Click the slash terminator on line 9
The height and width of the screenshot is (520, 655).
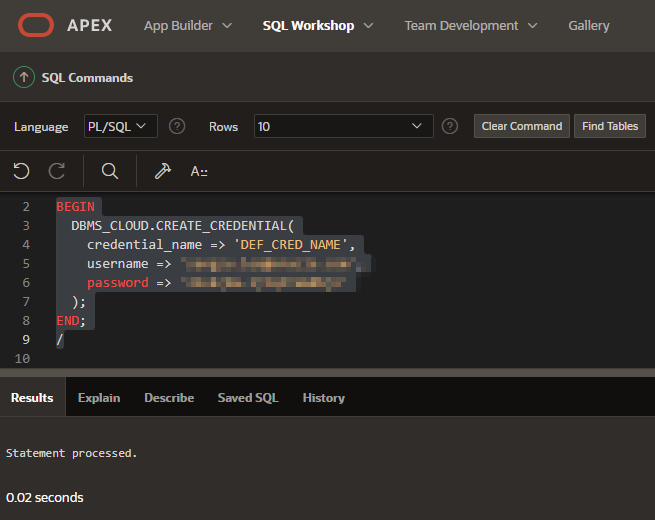60,340
